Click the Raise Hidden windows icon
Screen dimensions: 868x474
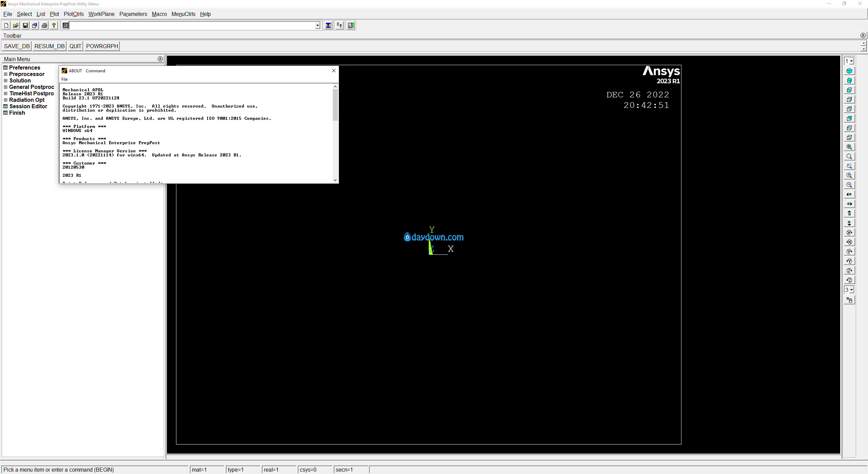pyautogui.click(x=328, y=25)
